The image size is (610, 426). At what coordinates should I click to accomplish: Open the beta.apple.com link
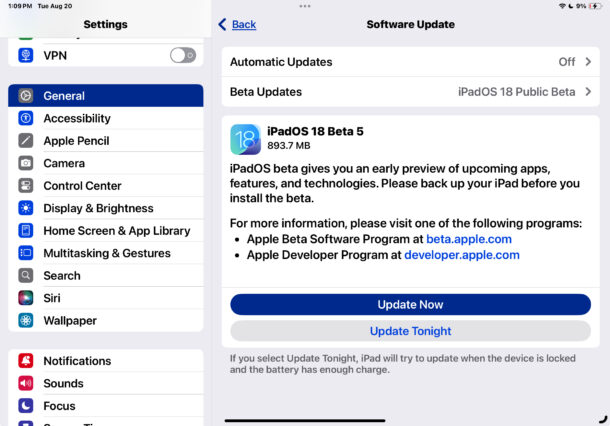click(469, 239)
